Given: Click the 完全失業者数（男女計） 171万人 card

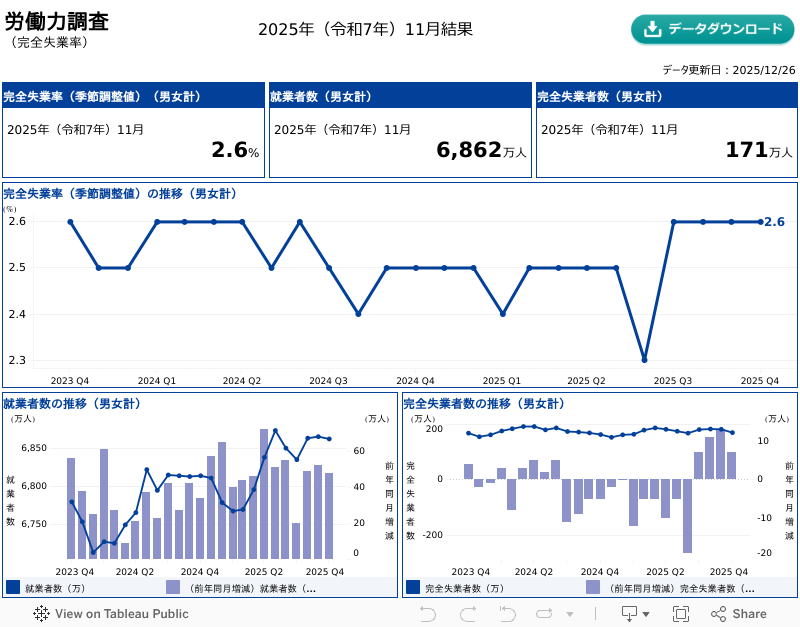Looking at the screenshot, I should (667, 130).
